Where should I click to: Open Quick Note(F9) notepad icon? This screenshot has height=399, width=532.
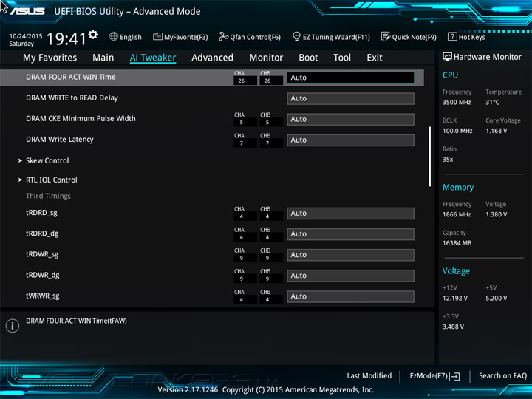pyautogui.click(x=385, y=37)
